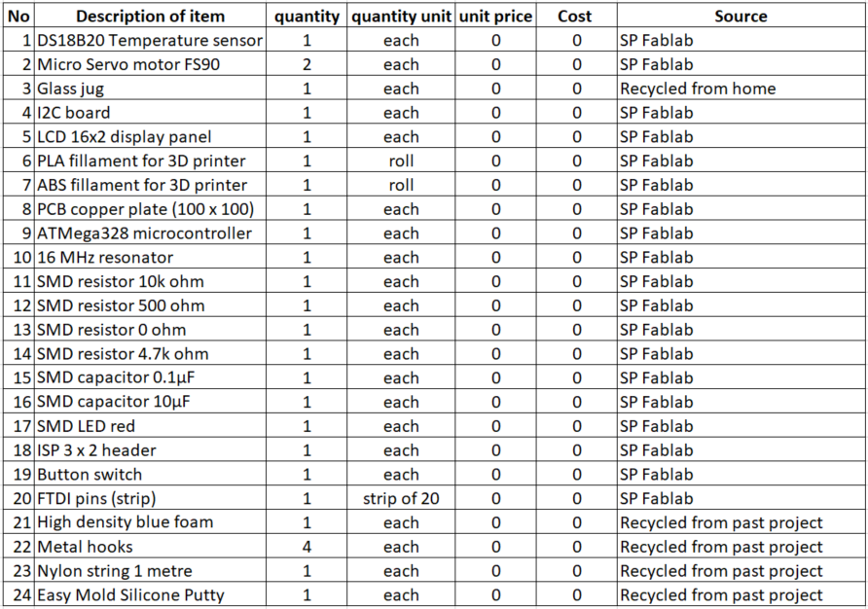Click 'Easy Mold Silicone Putty' cell

tap(150, 594)
